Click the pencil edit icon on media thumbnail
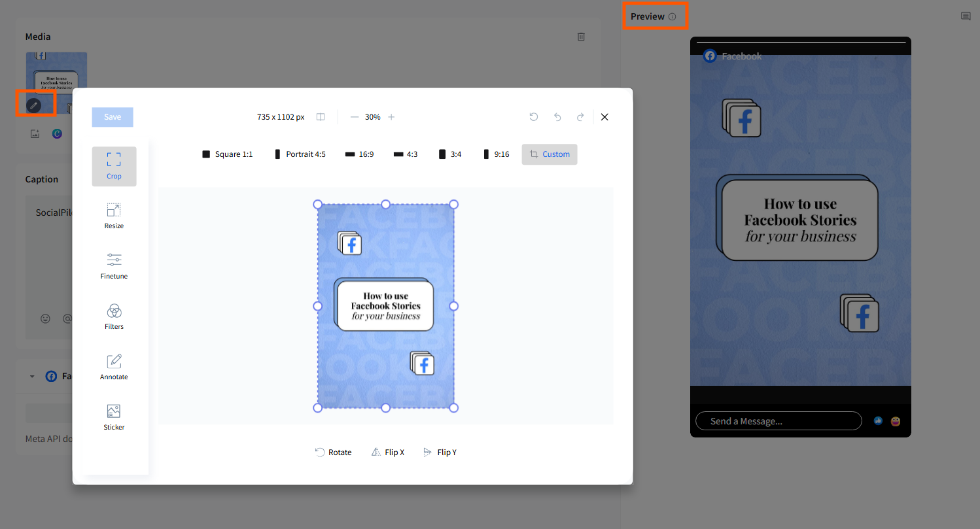The height and width of the screenshot is (529, 980). click(x=33, y=105)
